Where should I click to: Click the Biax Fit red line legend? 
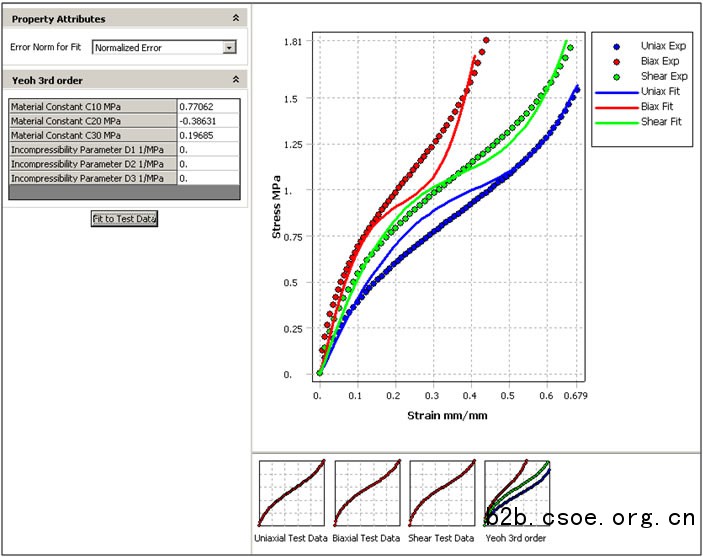(x=615, y=107)
